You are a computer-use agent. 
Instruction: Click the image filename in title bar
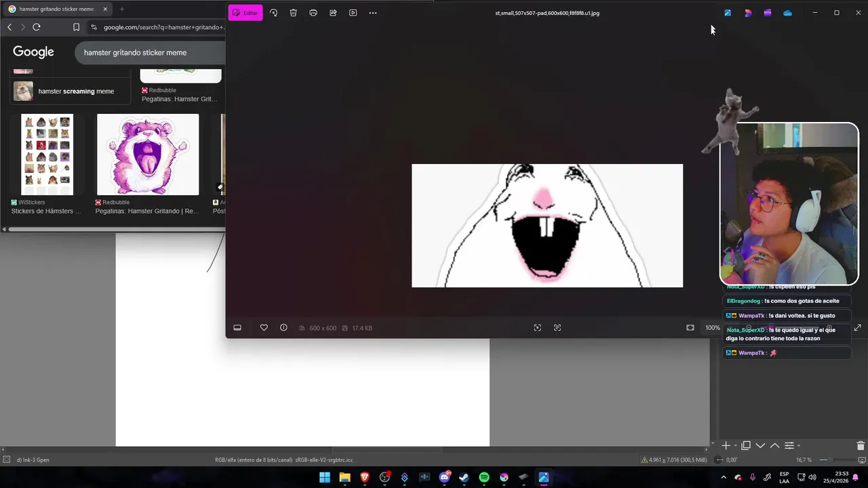coord(547,13)
